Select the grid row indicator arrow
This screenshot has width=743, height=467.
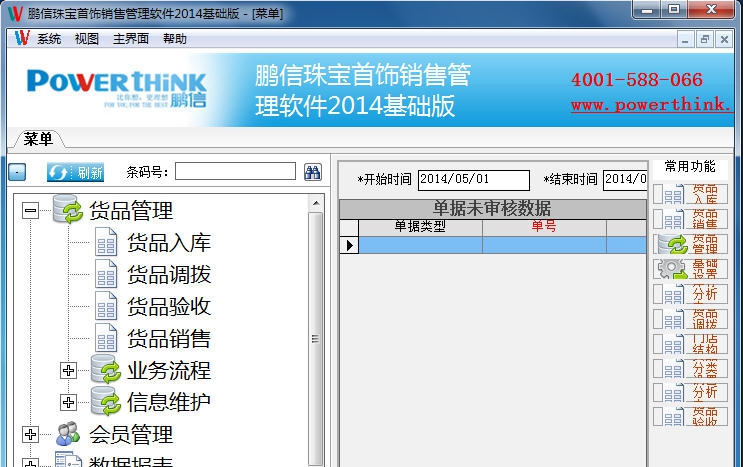[x=349, y=245]
